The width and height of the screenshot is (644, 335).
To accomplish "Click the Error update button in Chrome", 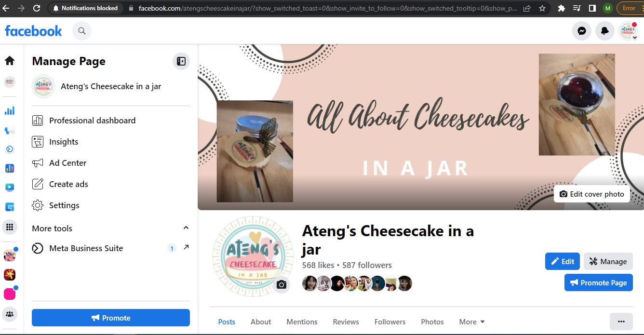I will [x=630, y=8].
